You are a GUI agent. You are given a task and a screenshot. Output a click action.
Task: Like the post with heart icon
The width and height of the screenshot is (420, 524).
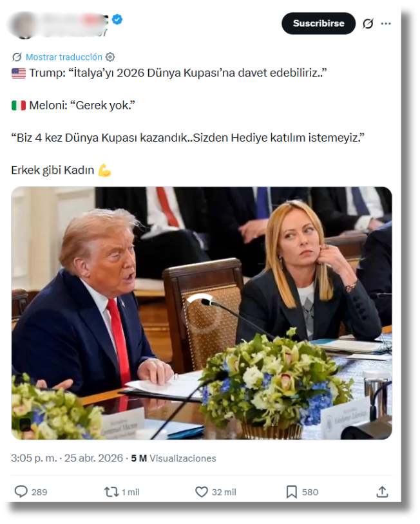tap(202, 492)
